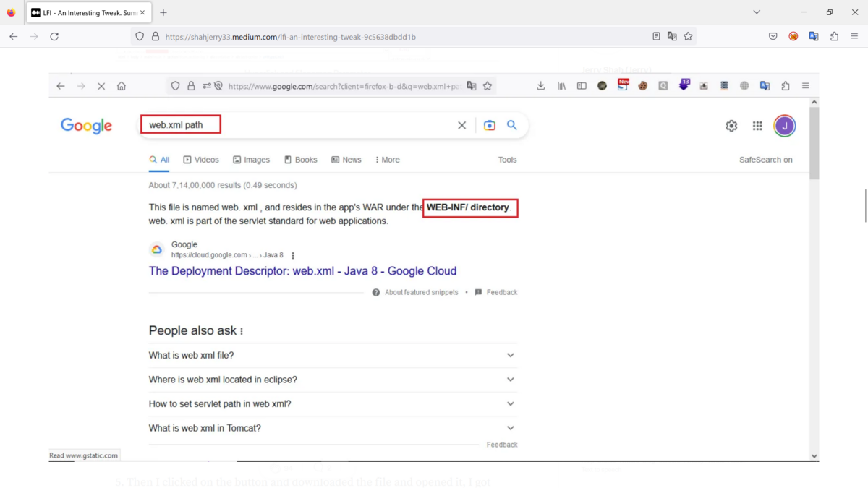Open the red blocked-cookie extension icon
The width and height of the screenshot is (868, 488).
coord(793,36)
